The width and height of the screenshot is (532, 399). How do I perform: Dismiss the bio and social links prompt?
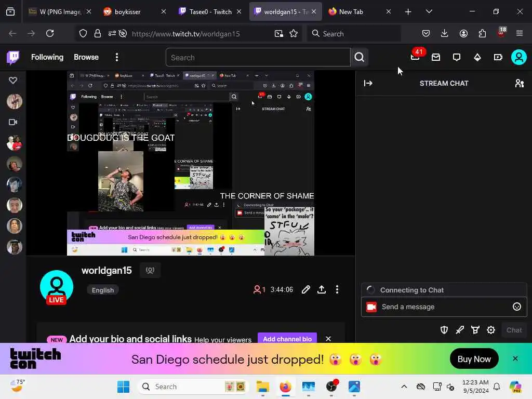pyautogui.click(x=328, y=339)
